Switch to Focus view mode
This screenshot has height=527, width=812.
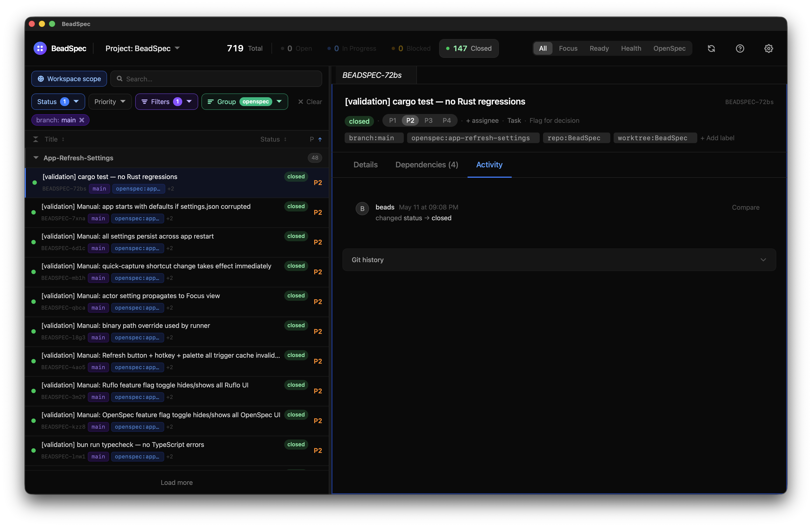coord(568,49)
